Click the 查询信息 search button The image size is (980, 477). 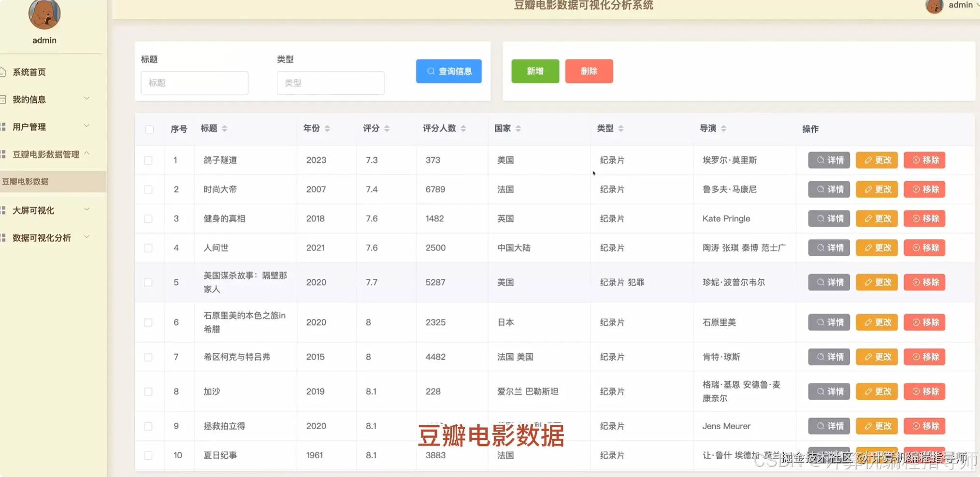pos(448,71)
